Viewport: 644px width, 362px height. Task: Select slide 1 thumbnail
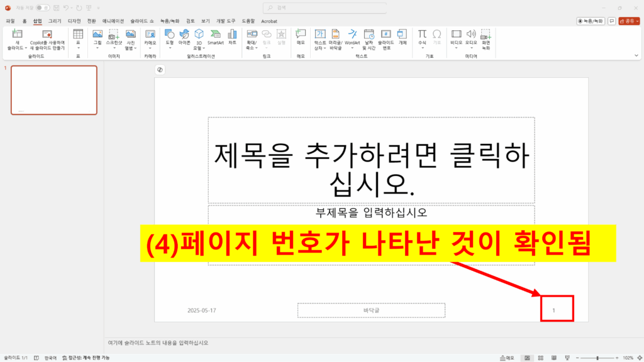tap(54, 90)
